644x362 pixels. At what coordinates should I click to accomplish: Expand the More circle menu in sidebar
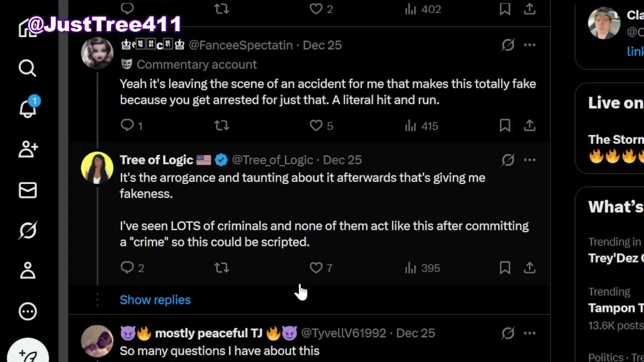point(28,311)
